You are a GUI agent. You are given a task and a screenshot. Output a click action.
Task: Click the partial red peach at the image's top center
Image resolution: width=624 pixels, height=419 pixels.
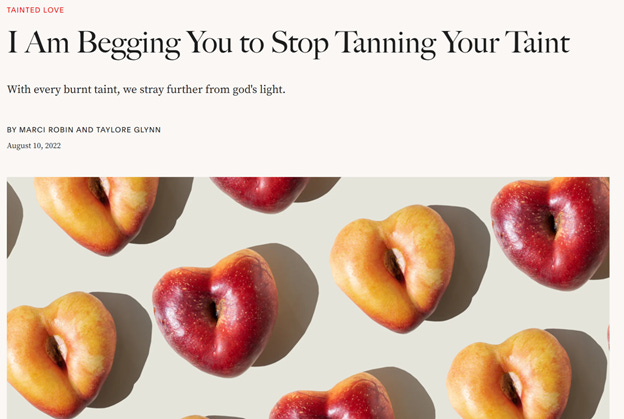(x=260, y=194)
